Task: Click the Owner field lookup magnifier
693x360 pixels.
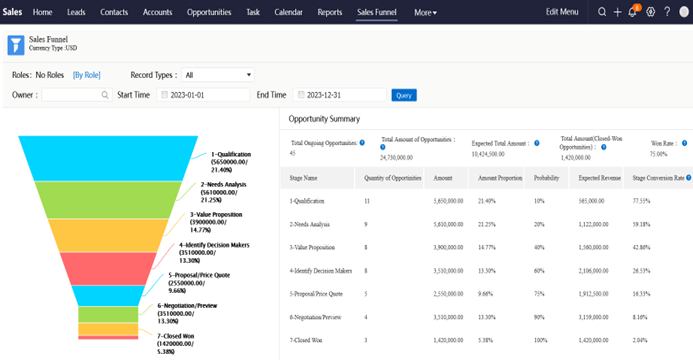Action: [x=105, y=95]
